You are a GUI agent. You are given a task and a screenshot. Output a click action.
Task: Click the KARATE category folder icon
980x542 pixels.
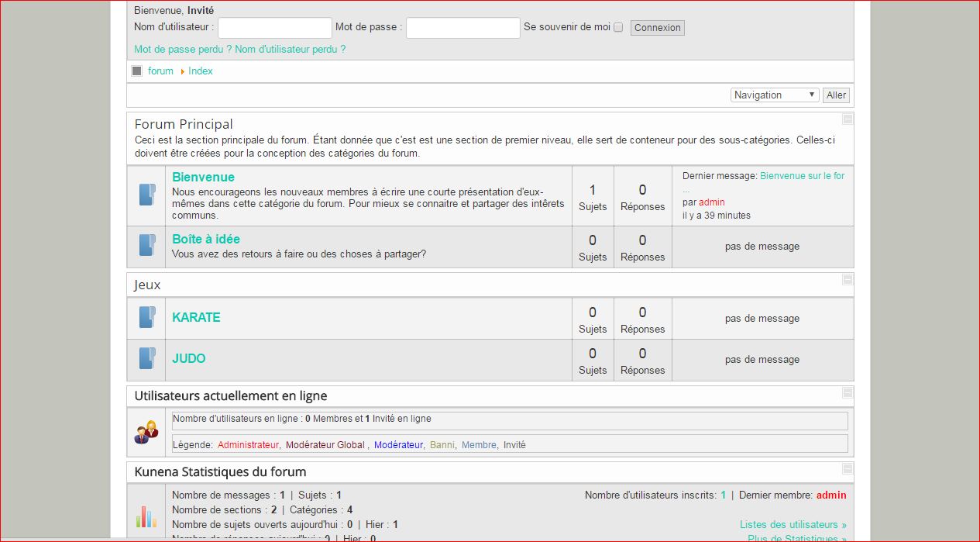click(x=146, y=318)
